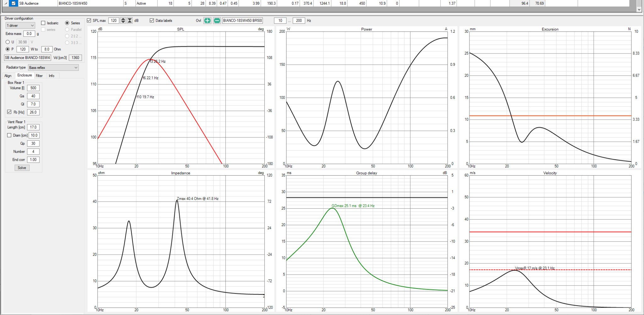Click the Fb 26.0 Hz field

tap(33, 112)
